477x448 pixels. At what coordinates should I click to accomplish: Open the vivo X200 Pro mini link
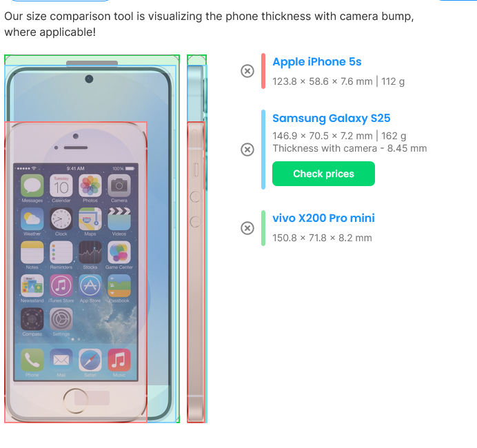point(323,218)
